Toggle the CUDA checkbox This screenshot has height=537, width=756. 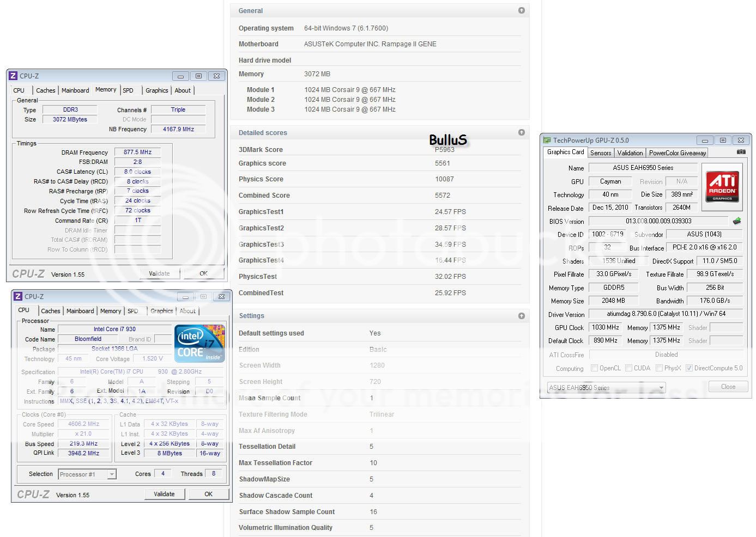(x=628, y=368)
